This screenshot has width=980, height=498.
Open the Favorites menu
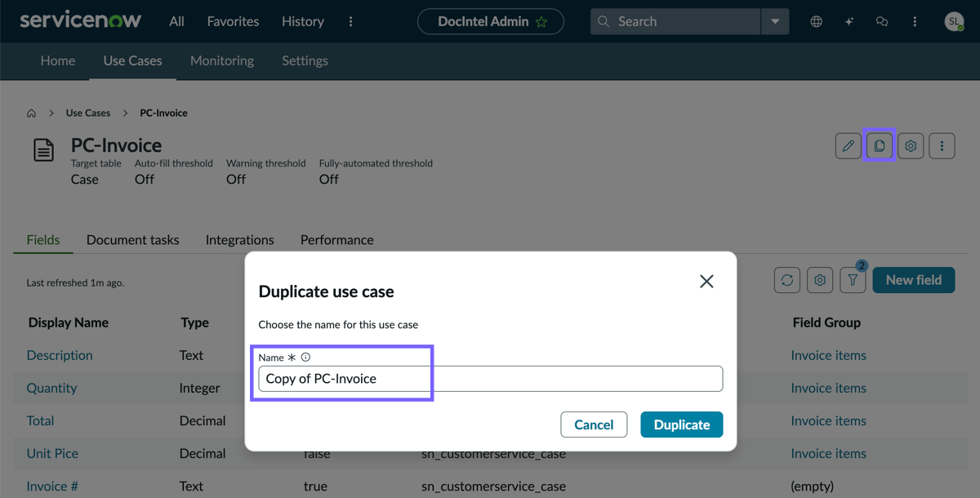click(233, 21)
